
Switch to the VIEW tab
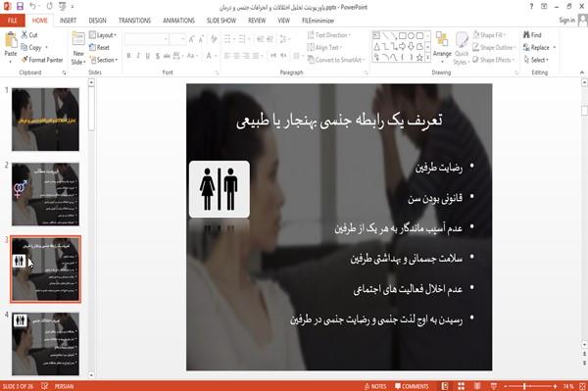tap(283, 21)
